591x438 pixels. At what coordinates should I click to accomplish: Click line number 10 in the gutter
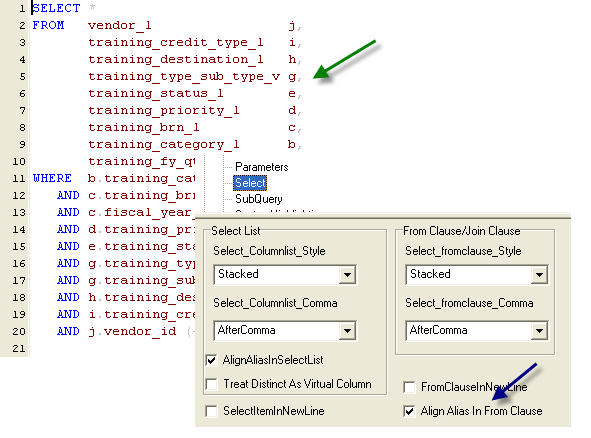point(19,162)
